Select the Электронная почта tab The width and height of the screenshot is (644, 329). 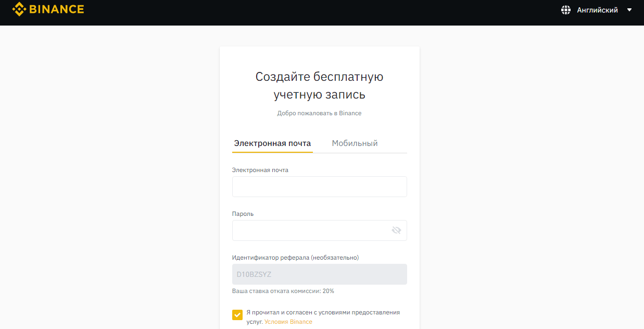(272, 143)
